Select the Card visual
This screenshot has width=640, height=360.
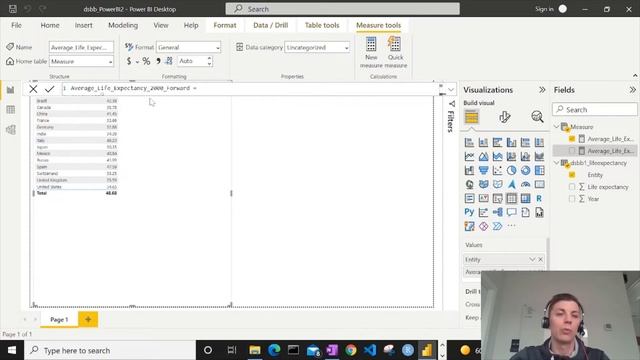[539, 184]
